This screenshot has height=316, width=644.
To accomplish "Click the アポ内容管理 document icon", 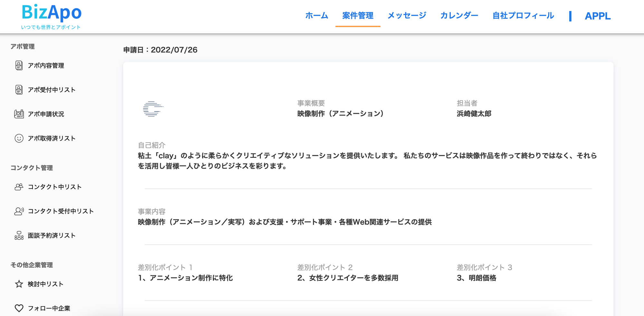I will click(x=19, y=65).
